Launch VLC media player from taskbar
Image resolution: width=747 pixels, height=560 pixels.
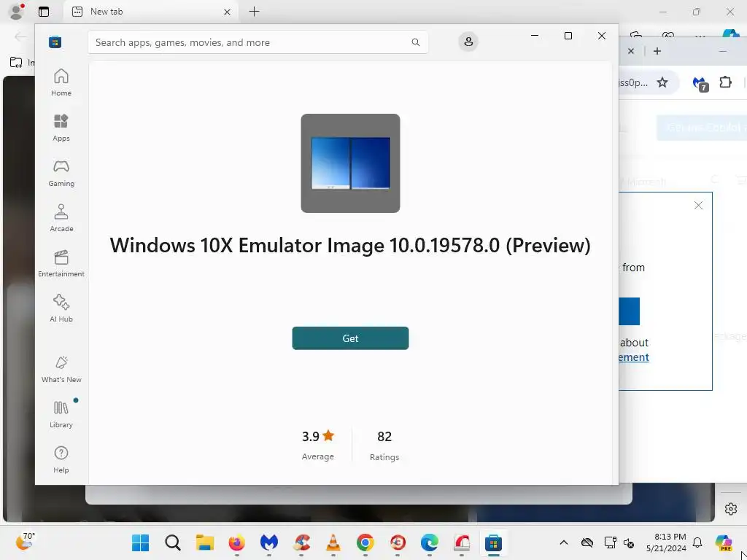point(333,542)
